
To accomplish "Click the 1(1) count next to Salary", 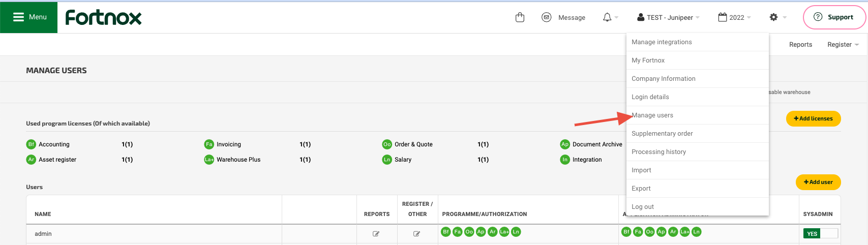I will point(483,160).
